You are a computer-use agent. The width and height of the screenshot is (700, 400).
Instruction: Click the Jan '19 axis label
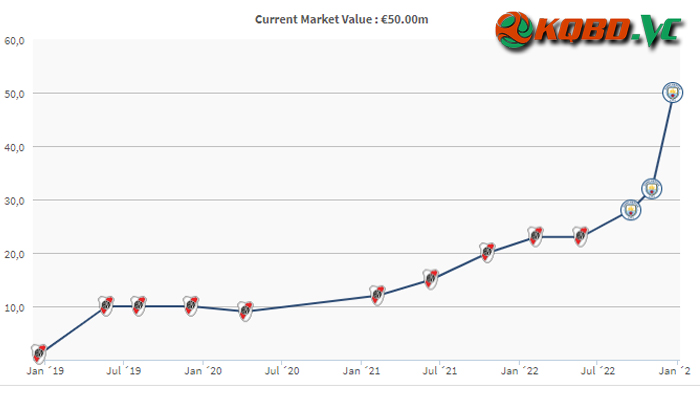(x=45, y=371)
